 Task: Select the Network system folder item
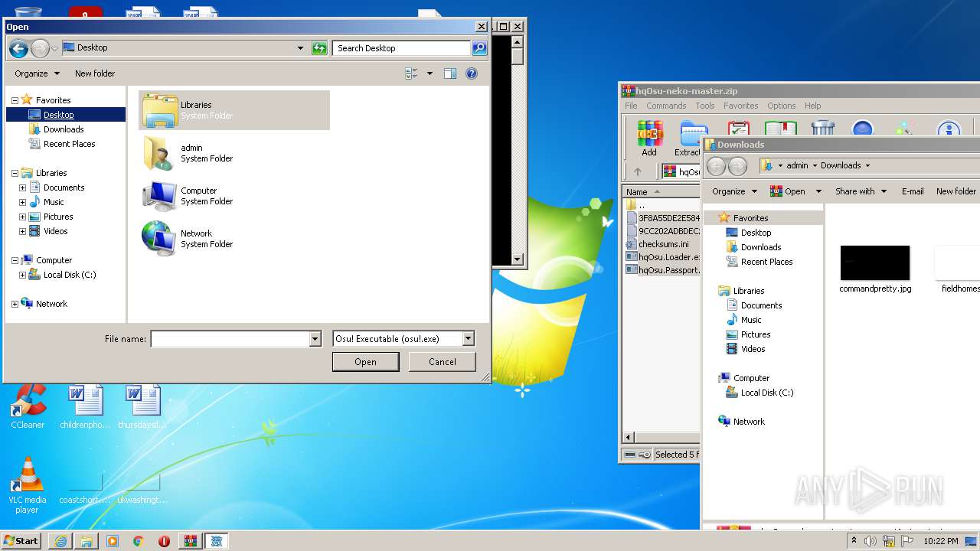pos(234,239)
